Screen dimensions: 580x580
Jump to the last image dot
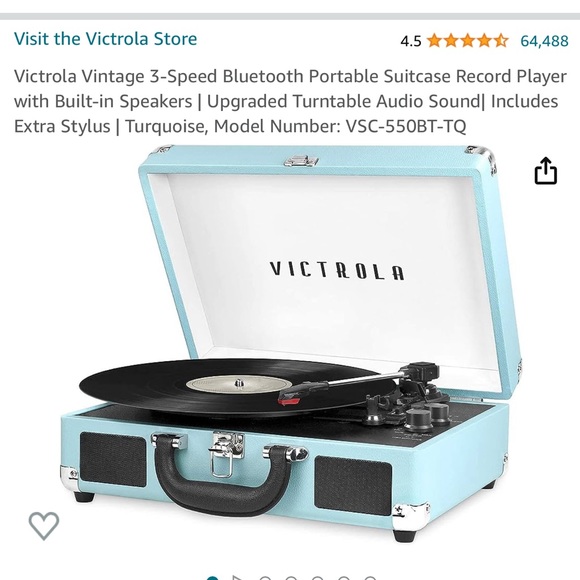[370, 578]
